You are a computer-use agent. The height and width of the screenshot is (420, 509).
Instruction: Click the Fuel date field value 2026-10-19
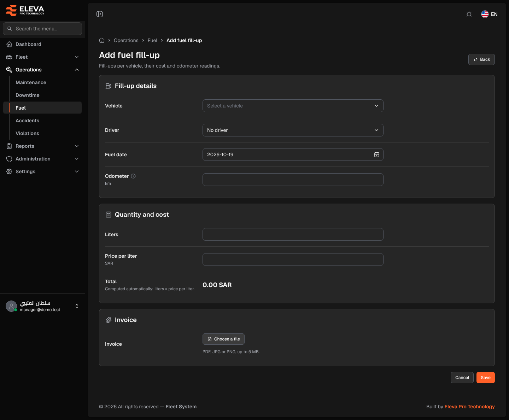(x=220, y=154)
